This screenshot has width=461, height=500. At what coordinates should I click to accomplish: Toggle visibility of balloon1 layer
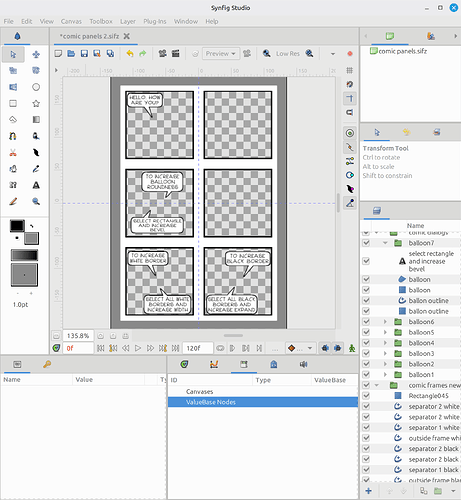(x=366, y=374)
